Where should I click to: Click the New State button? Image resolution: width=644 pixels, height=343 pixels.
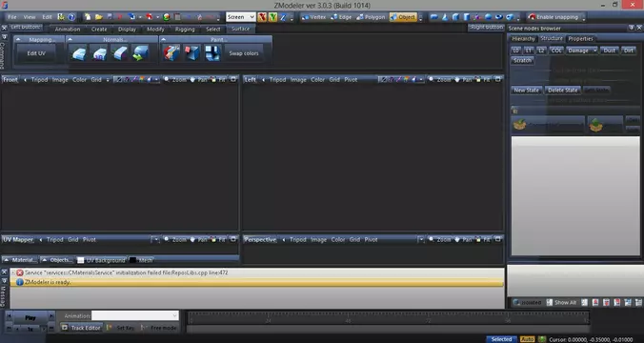pos(527,90)
